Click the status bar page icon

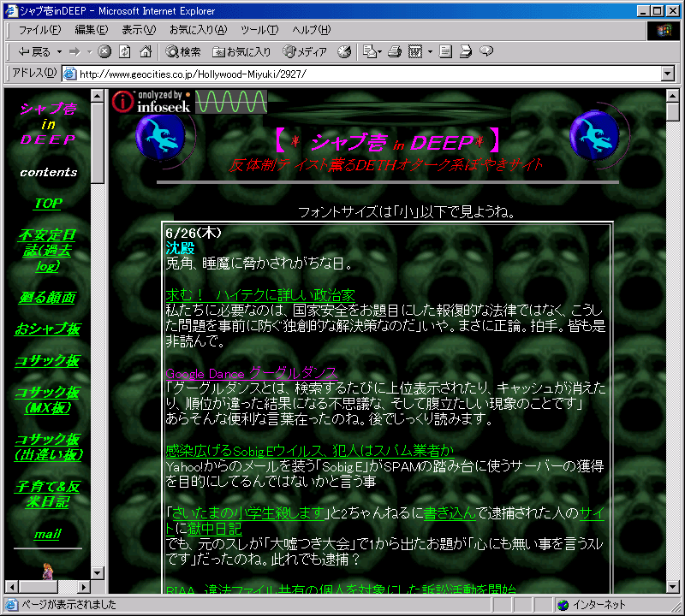coord(11,605)
